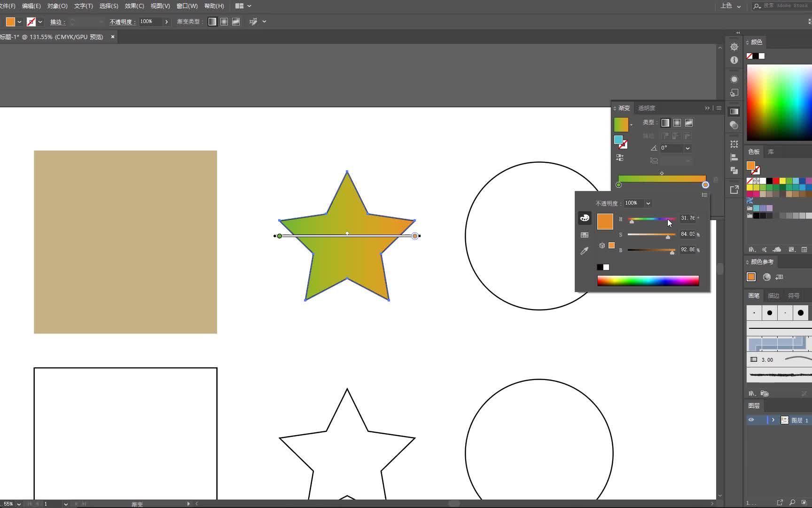Click radial gradient button in control bar
This screenshot has width=812, height=508.
[x=224, y=22]
